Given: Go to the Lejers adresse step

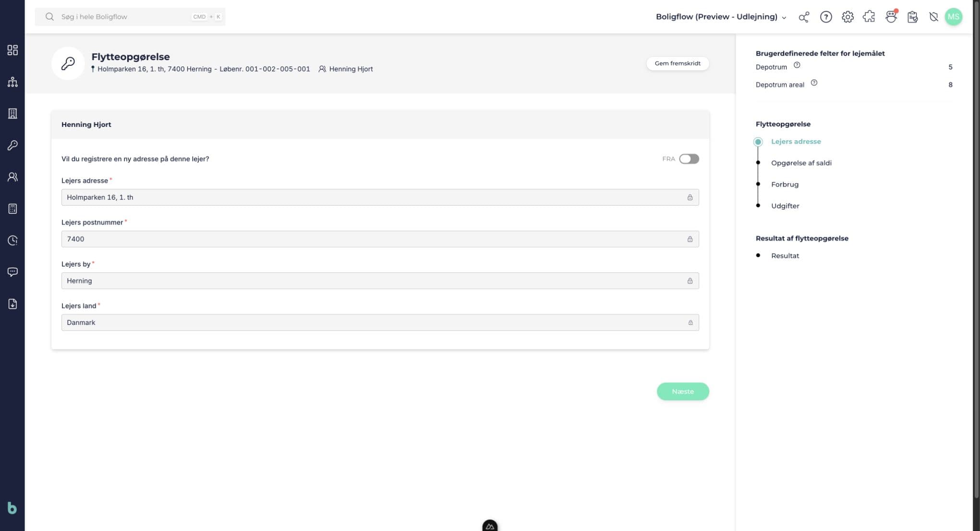Looking at the screenshot, I should point(796,141).
